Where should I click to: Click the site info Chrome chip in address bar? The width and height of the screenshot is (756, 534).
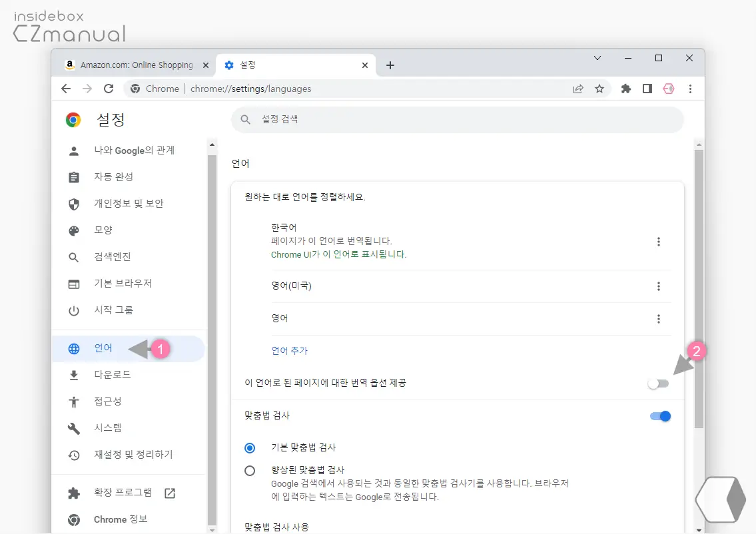(155, 89)
